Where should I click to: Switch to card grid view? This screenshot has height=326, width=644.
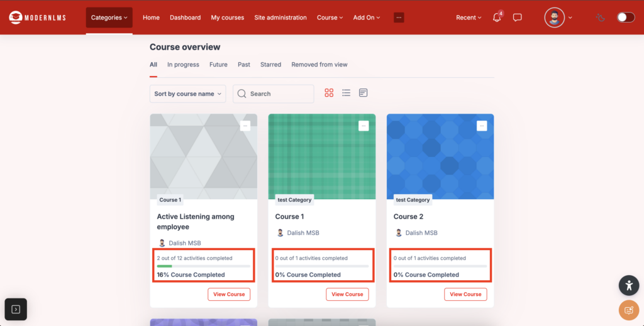click(x=329, y=93)
